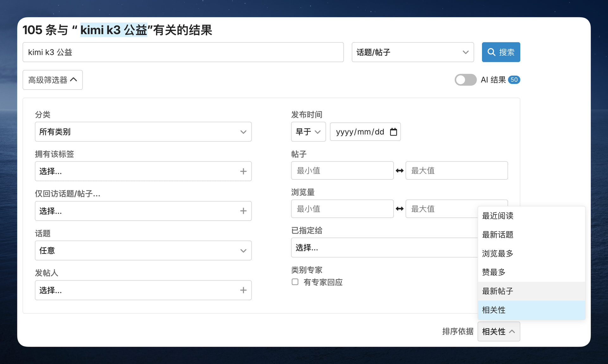This screenshot has width=608, height=364.
Task: Click the 分类 label
Action: (43, 115)
